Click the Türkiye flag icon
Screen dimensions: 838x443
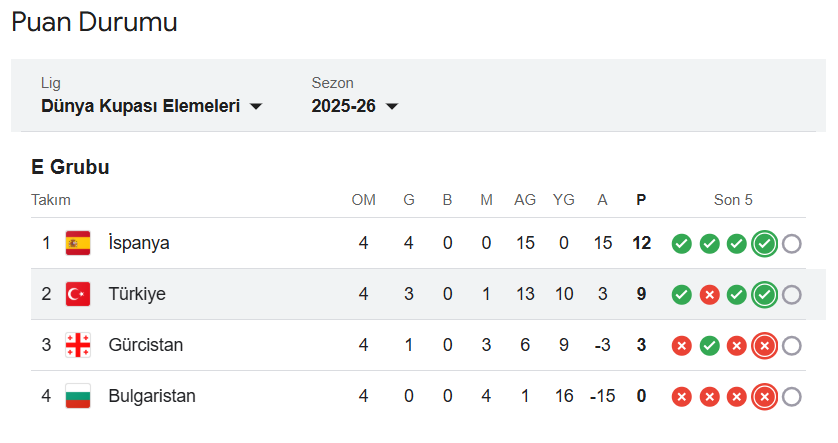78,294
